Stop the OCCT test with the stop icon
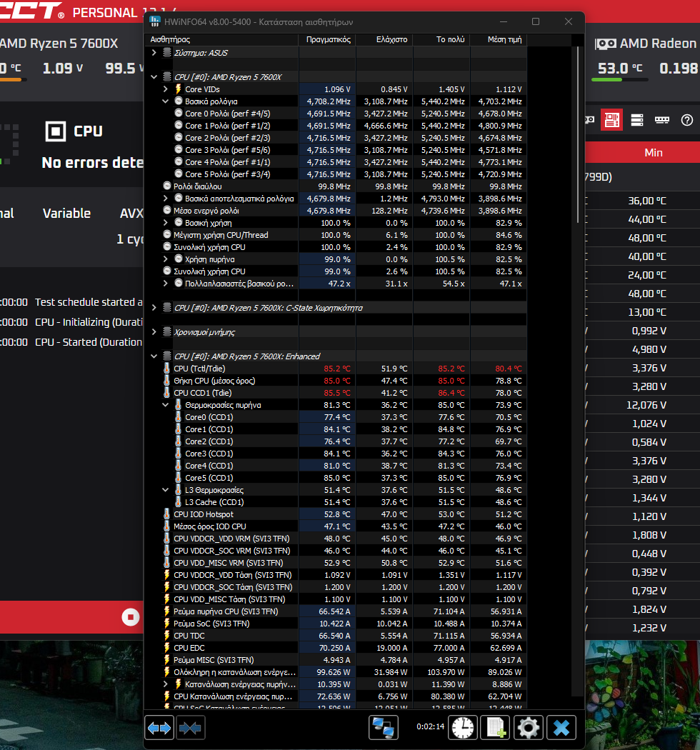 tap(130, 616)
